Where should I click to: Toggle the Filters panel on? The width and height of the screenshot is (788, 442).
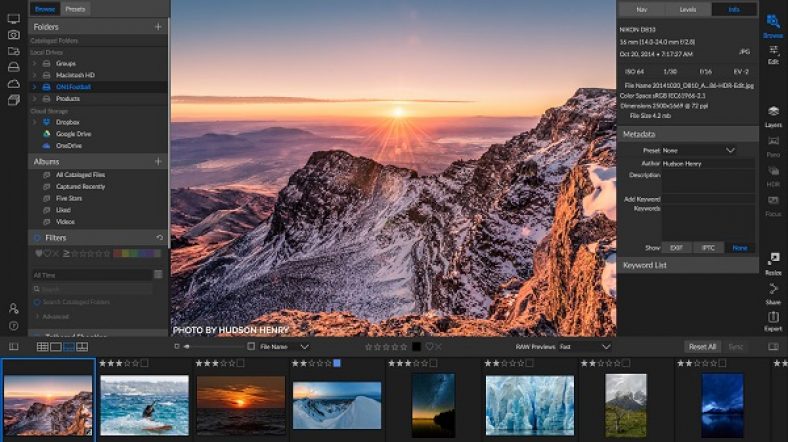[38, 238]
